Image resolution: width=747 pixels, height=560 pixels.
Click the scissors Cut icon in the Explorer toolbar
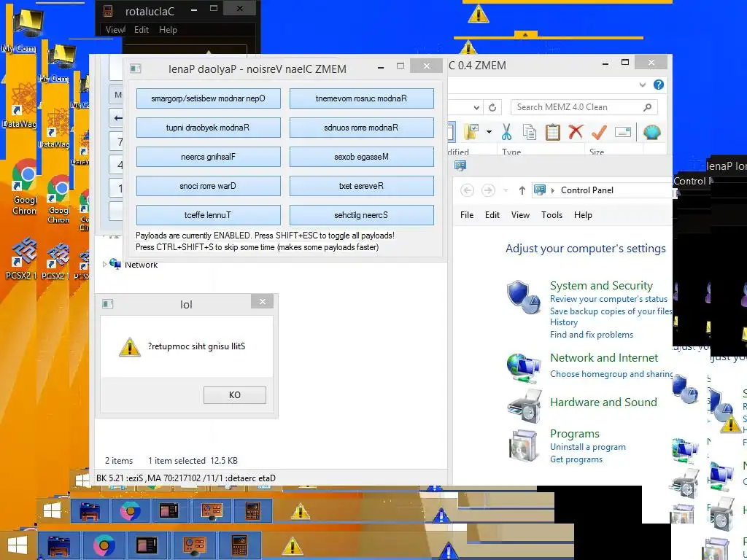pos(506,132)
